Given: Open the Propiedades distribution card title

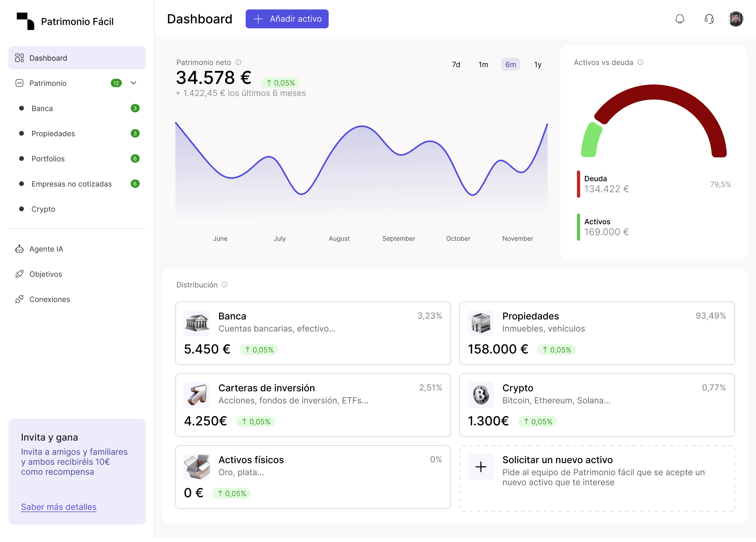Looking at the screenshot, I should tap(531, 316).
